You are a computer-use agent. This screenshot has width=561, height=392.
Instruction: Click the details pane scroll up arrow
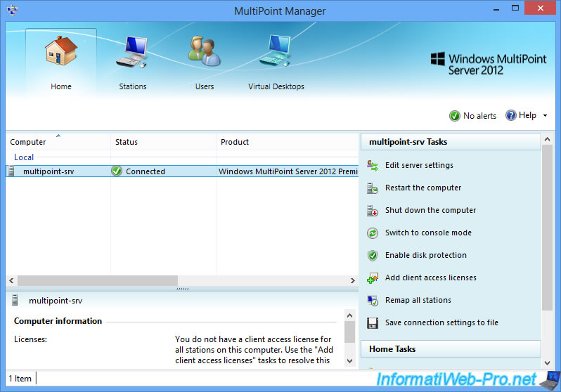[350, 315]
